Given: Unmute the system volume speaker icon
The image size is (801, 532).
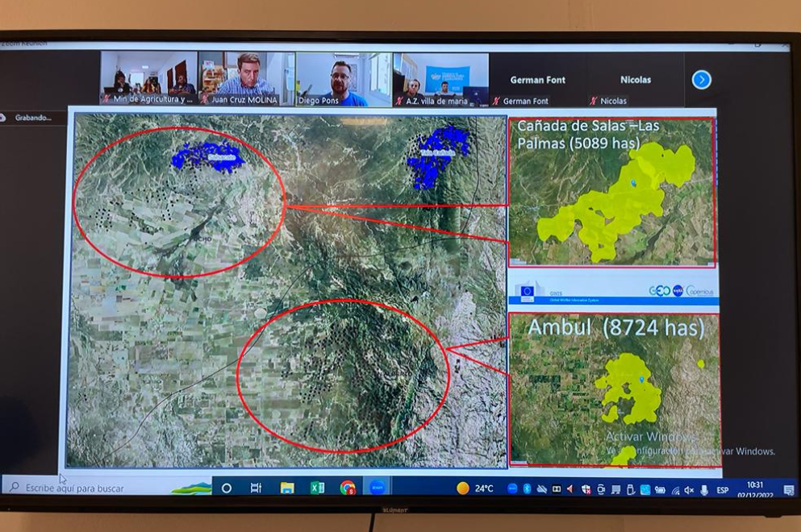Looking at the screenshot, I should click(x=689, y=491).
